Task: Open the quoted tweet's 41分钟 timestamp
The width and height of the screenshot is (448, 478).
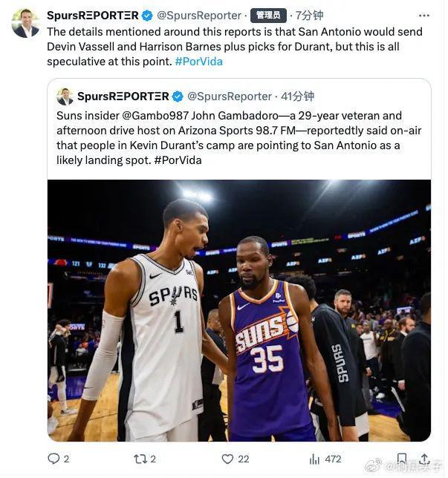Action: [x=297, y=96]
